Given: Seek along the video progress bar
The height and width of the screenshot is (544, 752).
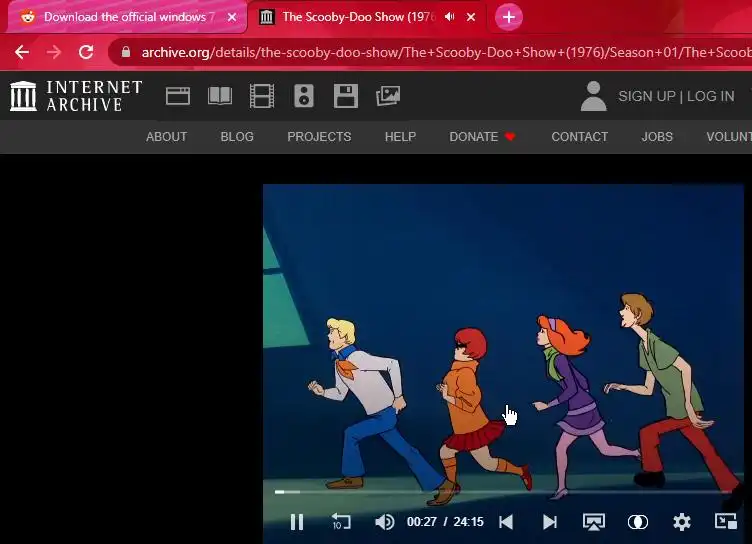Looking at the screenshot, I should coord(504,492).
